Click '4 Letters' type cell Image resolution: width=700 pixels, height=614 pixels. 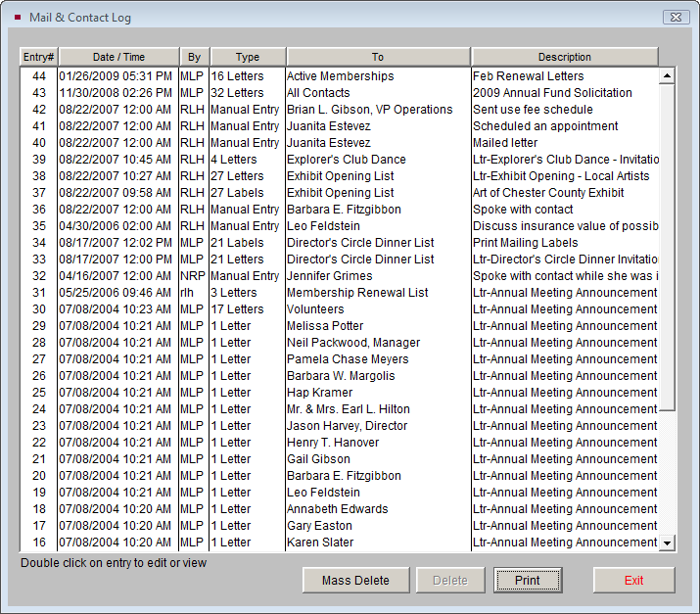(234, 160)
